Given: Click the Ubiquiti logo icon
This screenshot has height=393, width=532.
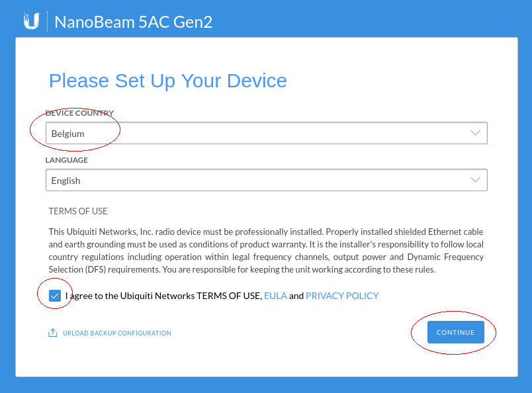Looking at the screenshot, I should click(x=32, y=21).
